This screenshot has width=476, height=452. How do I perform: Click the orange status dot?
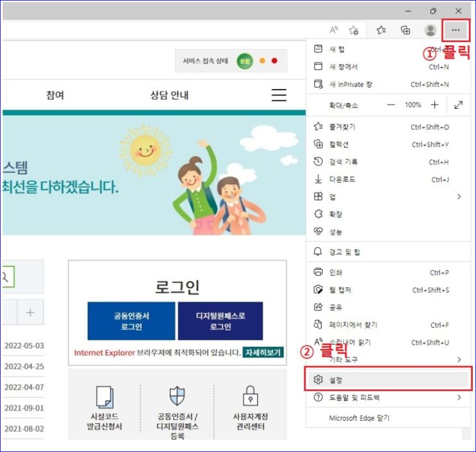tap(262, 61)
